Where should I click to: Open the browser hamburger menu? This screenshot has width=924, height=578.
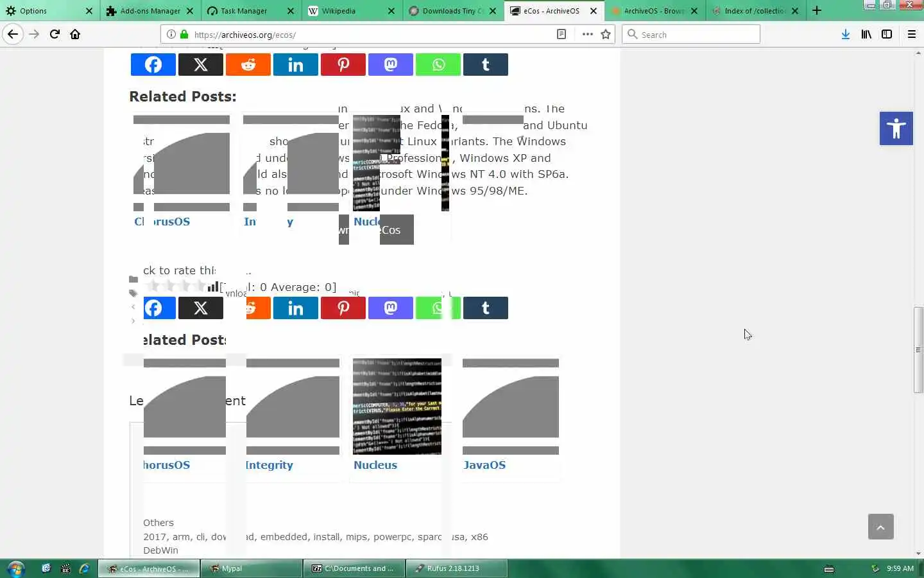912,34
